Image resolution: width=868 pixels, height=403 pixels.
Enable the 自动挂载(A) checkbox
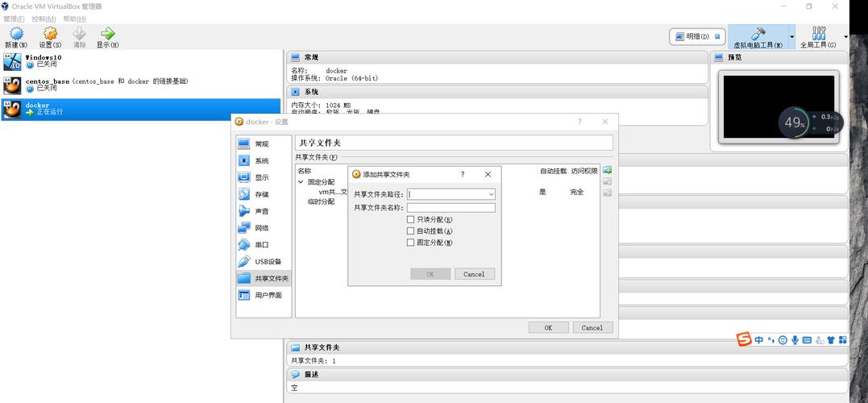pyautogui.click(x=410, y=231)
